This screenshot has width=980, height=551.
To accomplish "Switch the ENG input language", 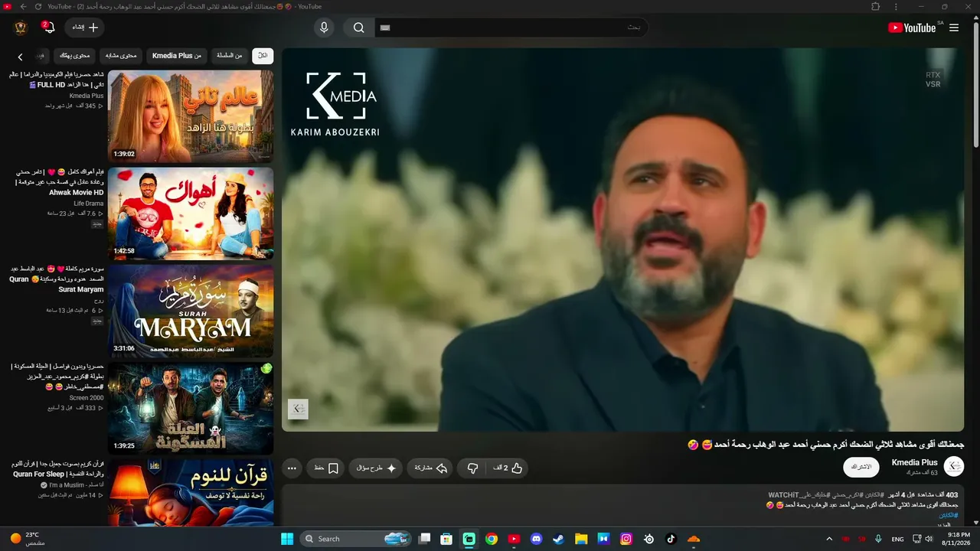I will [897, 539].
